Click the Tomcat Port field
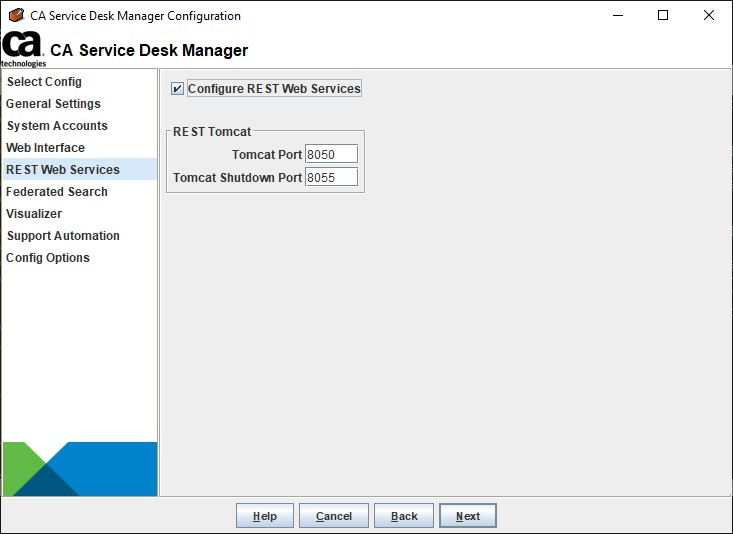 (x=331, y=154)
